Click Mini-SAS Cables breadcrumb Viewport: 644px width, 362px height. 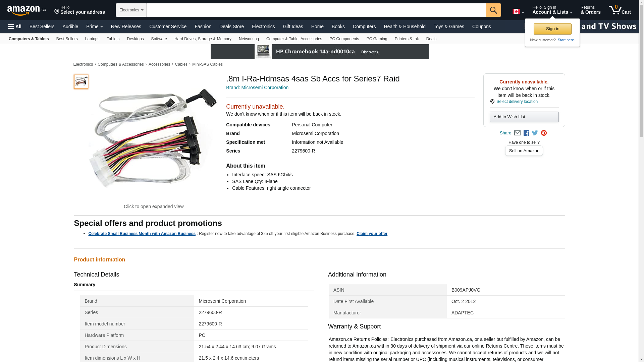[207, 64]
